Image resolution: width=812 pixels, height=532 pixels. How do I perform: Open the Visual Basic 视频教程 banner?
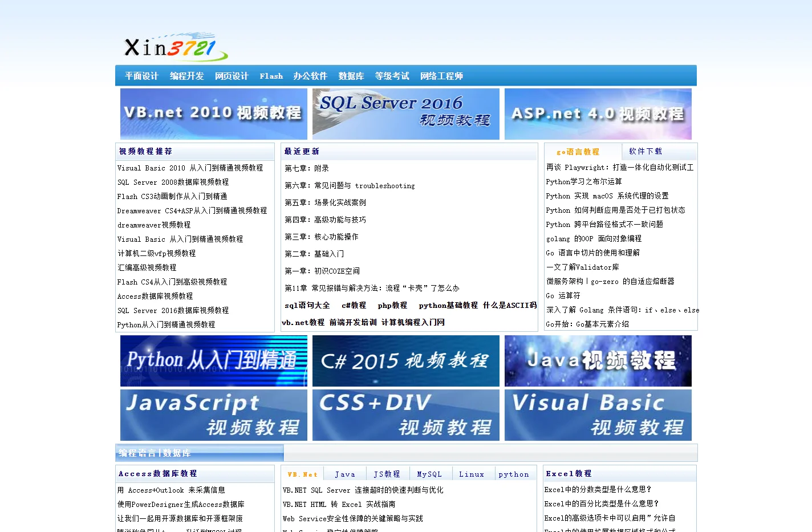tap(598, 415)
